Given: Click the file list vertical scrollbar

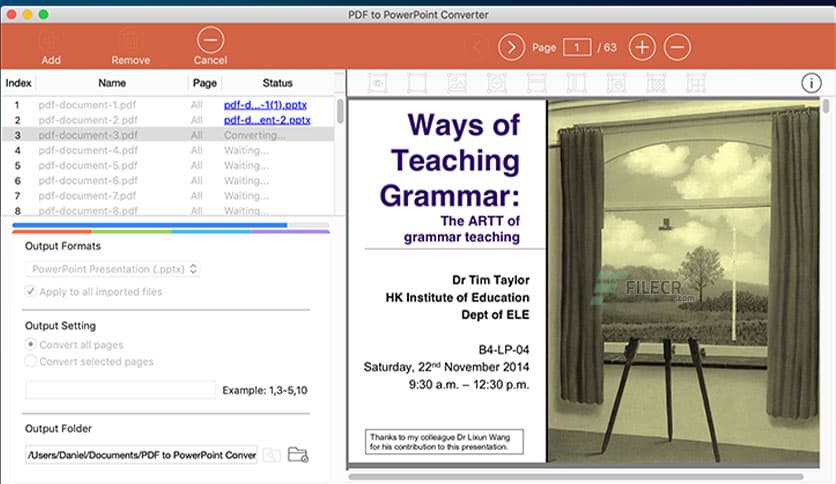Looking at the screenshot, I should 340,112.
